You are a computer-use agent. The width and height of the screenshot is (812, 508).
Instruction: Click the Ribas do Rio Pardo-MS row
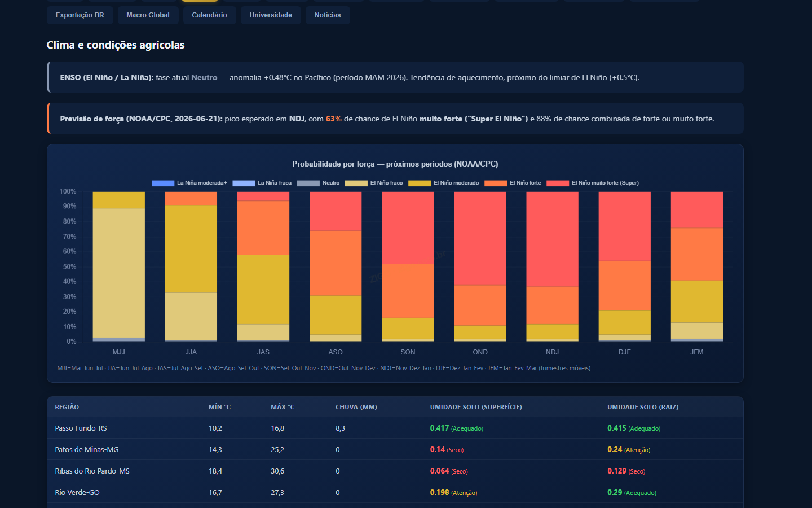pos(395,471)
